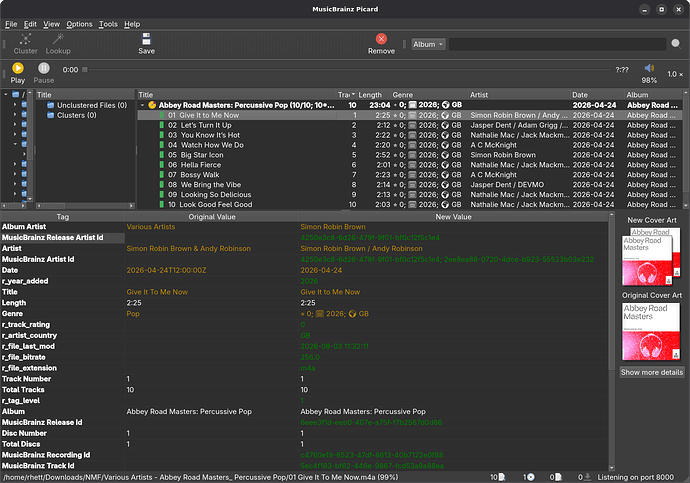Open playback speed 1.0× control

coord(675,74)
